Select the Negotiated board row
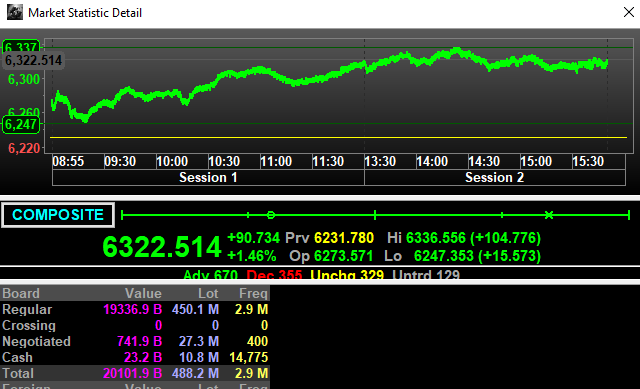 (135, 341)
